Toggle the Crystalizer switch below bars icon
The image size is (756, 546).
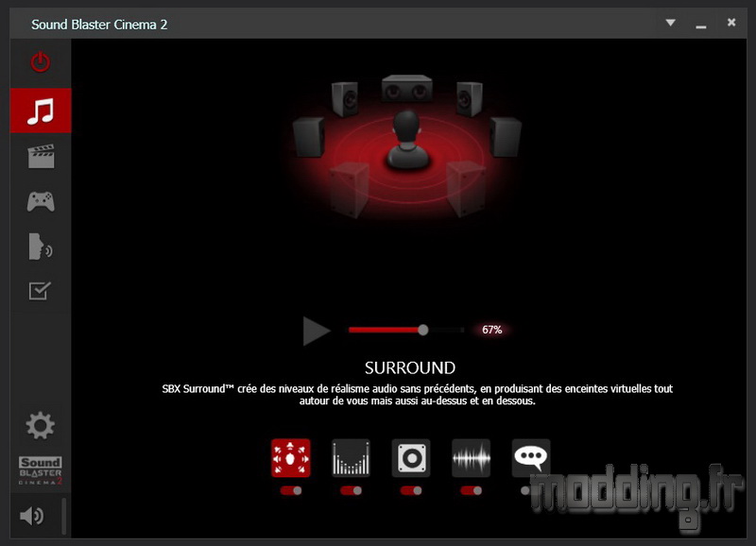pos(351,490)
